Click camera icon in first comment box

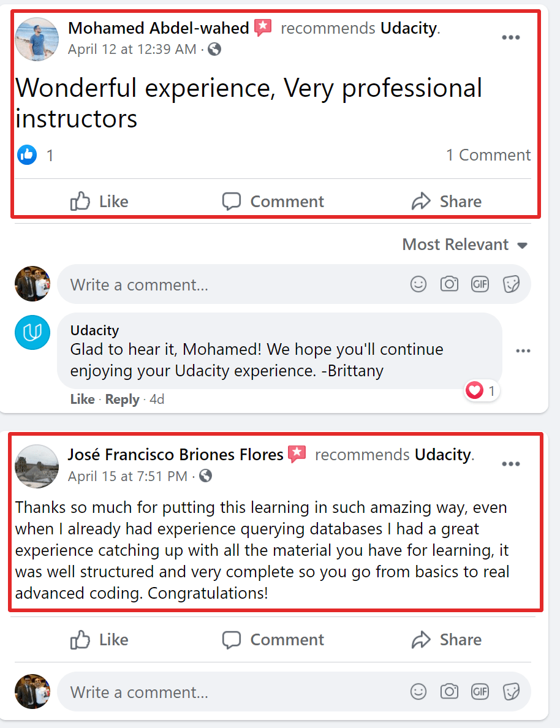[449, 284]
